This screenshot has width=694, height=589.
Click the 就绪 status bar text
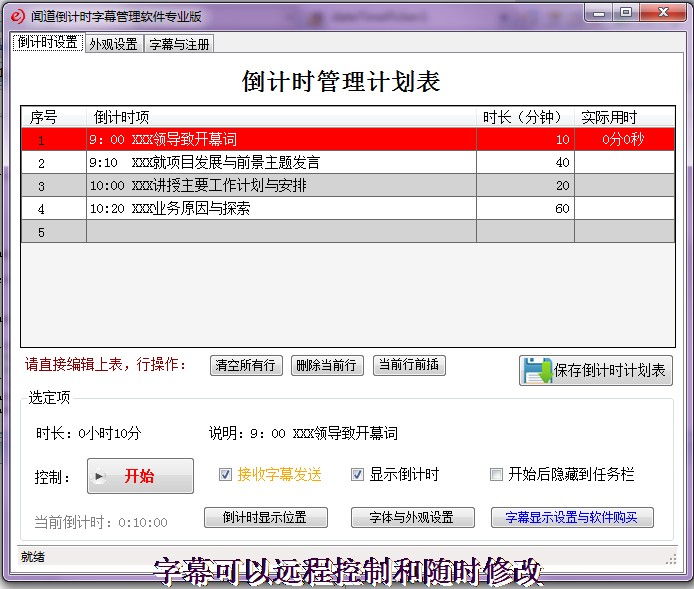(33, 557)
